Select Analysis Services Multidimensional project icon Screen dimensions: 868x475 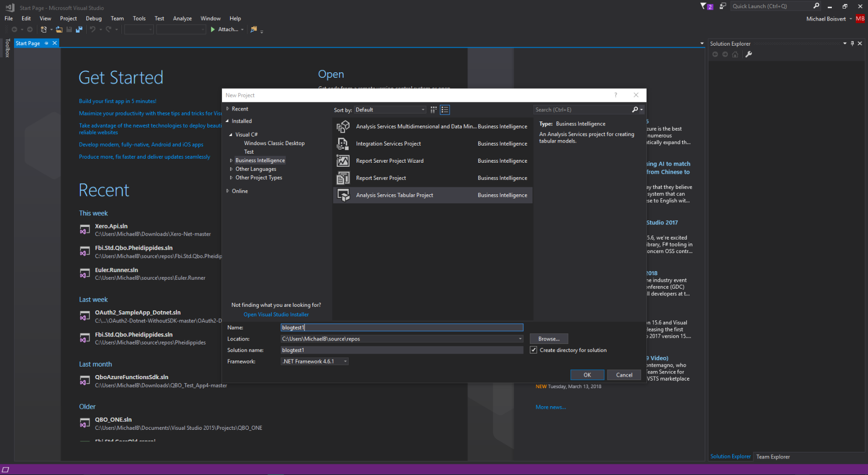[x=343, y=127]
